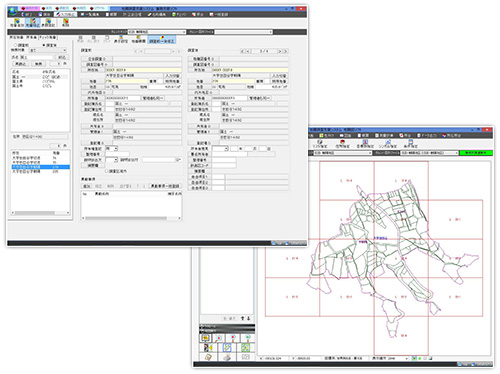
Task: Click the horizontal scrollbar of the 異動事項 list
Action: 132,218
